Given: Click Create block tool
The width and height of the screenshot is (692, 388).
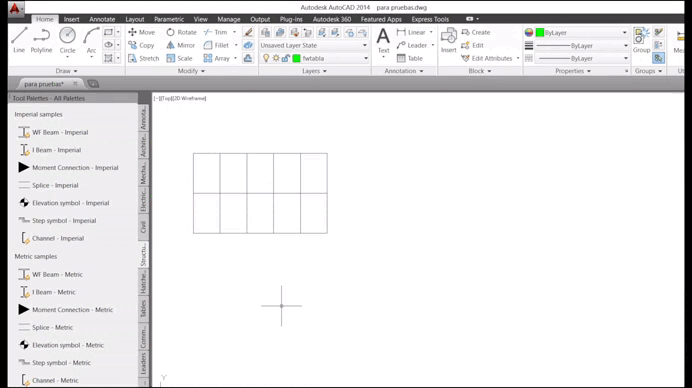Looking at the screenshot, I should 475,32.
